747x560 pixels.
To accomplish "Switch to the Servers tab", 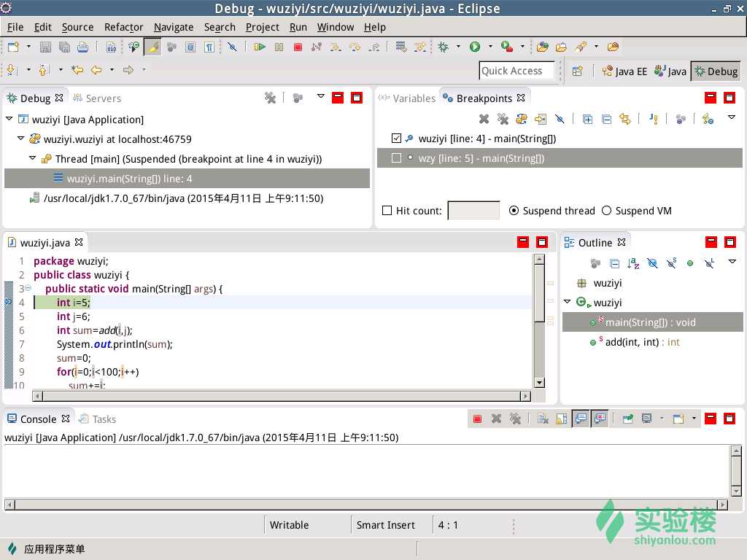I will [97, 98].
